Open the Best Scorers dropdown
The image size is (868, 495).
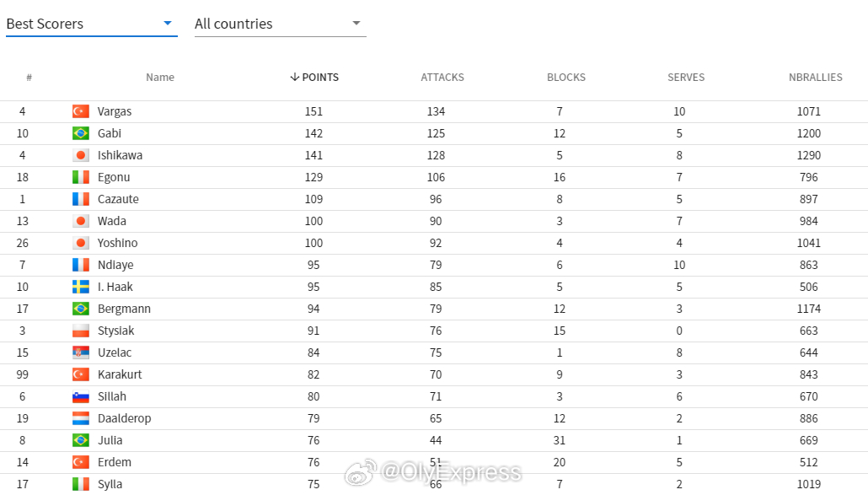tap(91, 24)
